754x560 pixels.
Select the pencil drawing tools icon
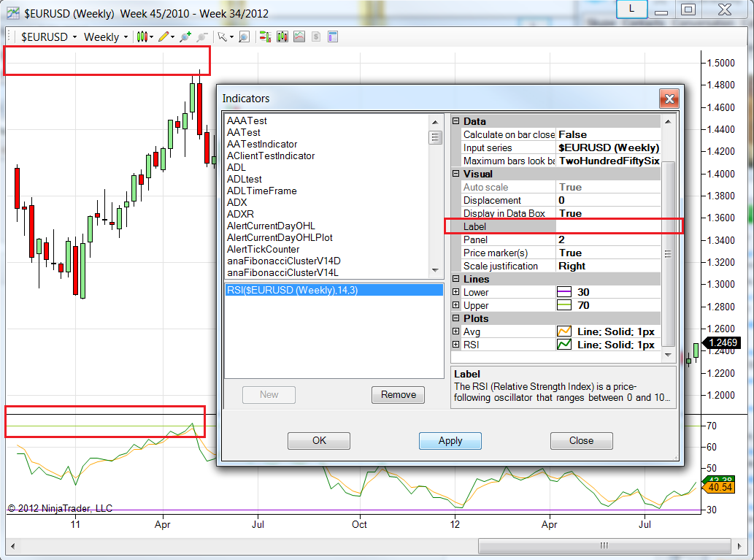tap(164, 37)
